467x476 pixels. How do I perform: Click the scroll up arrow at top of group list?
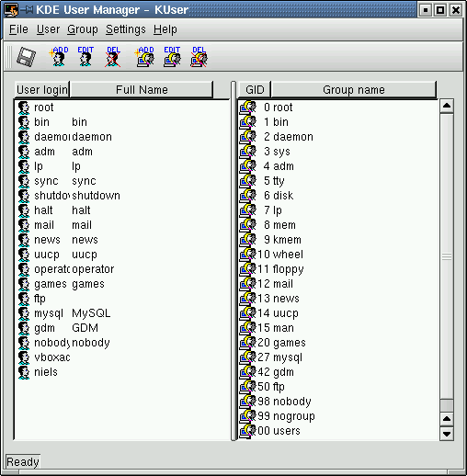click(x=447, y=106)
